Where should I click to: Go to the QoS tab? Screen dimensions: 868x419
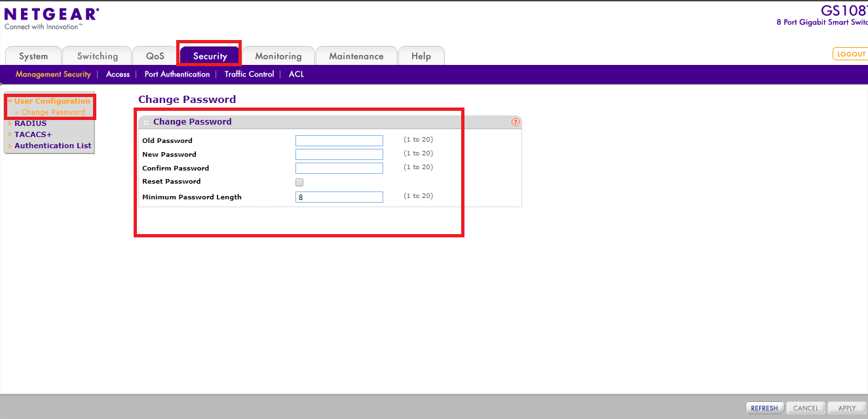pyautogui.click(x=155, y=56)
